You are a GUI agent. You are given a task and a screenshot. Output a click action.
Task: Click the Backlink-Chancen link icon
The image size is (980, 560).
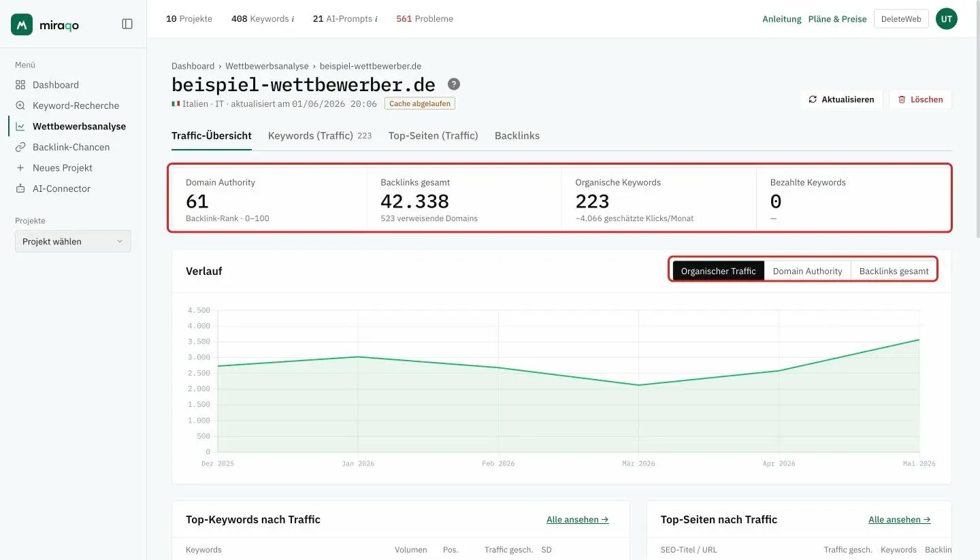20,147
